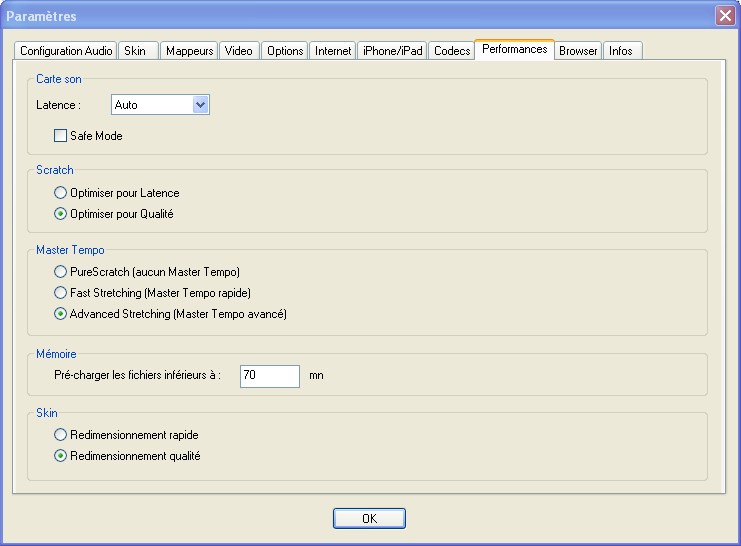Go to the Video tab
Screen dimensions: 741x546
pos(239,51)
